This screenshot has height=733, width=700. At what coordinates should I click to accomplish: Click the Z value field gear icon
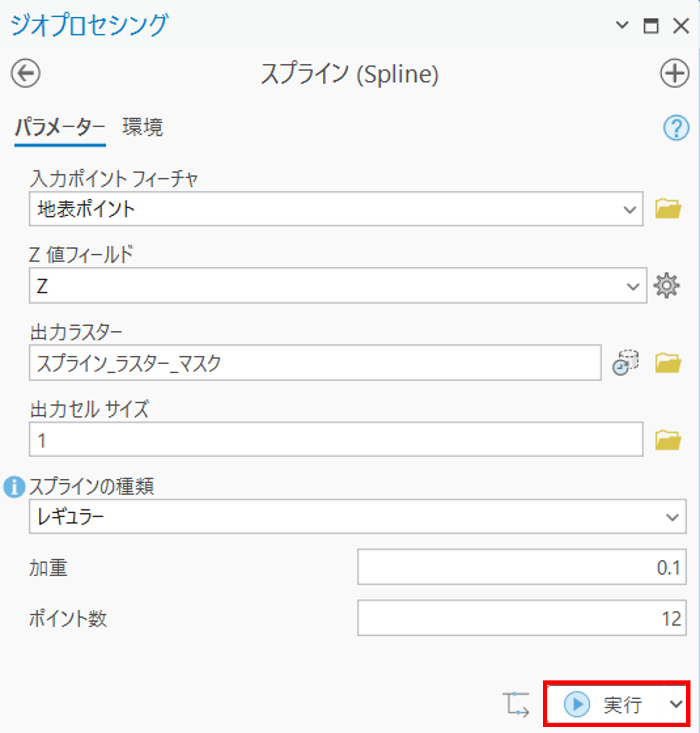666,286
